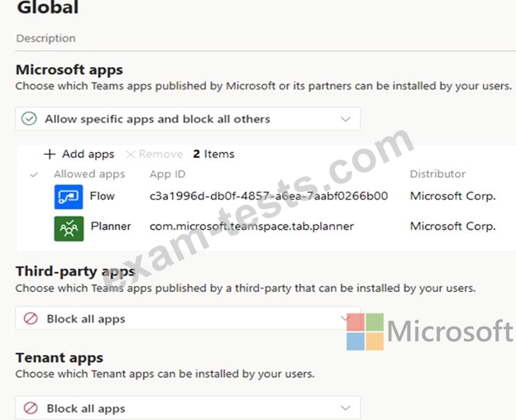Toggle the select-all checkmark beside Allowed apps
Viewport: 516px width, 420px height.
(x=34, y=174)
